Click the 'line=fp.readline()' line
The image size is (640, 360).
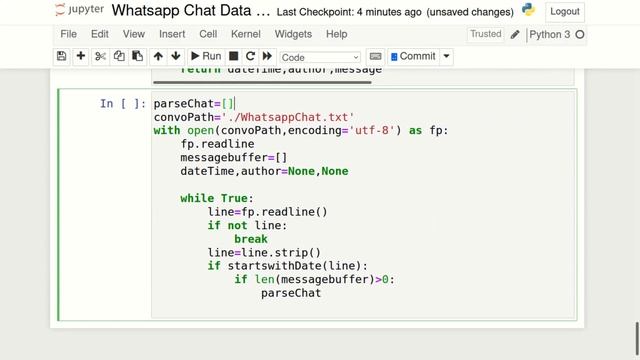coord(267,212)
